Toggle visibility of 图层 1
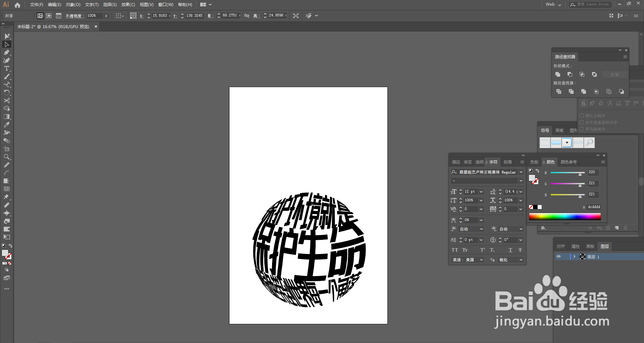 tap(559, 257)
